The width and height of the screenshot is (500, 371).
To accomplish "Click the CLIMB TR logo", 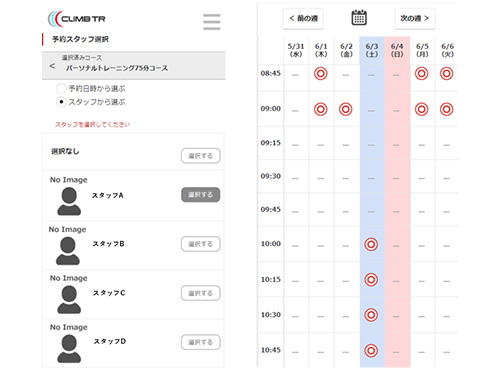I will pos(77,19).
